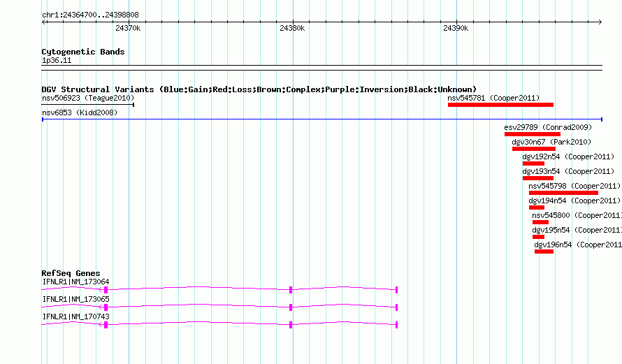Open nsv545798 (Cooper2011) variant label
The height and width of the screenshot is (364, 622).
coord(574,186)
